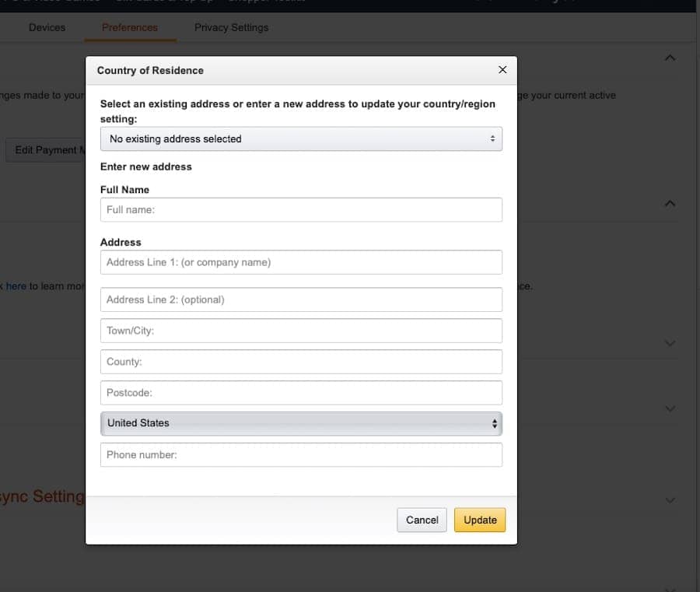Close the Country of Residence dialog
700x592 pixels.
pyautogui.click(x=502, y=70)
